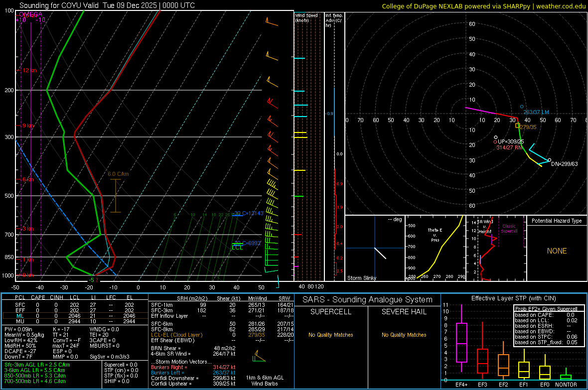Click the DCAPE = -27 value
Image resolution: width=588 pixels, height=390 pixels.
click(x=21, y=351)
